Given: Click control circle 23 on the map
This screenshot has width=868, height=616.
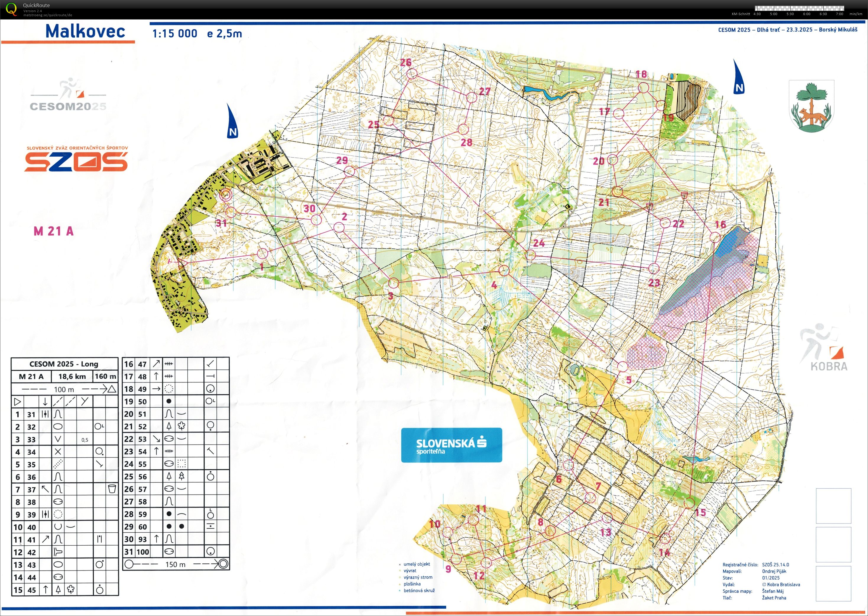Looking at the screenshot, I should coord(653,269).
